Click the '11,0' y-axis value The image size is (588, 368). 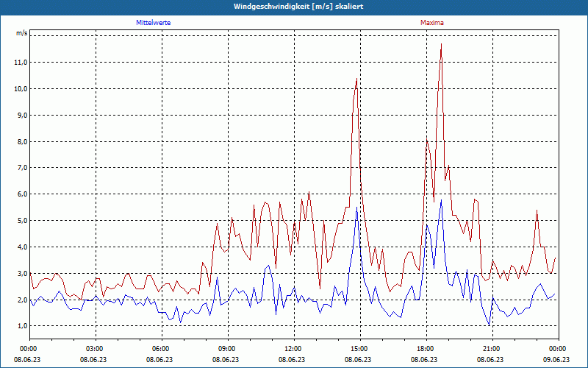point(21,63)
